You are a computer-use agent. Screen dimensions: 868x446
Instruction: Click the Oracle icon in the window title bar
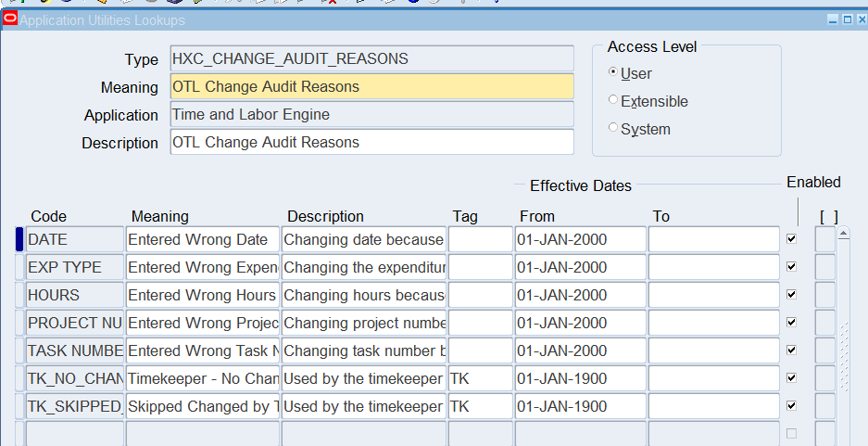[10, 19]
